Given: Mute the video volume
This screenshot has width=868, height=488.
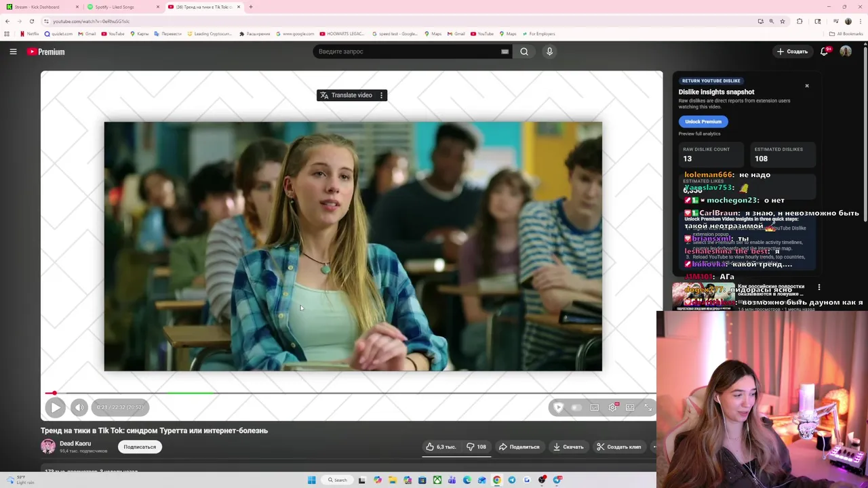Looking at the screenshot, I should 79,407.
